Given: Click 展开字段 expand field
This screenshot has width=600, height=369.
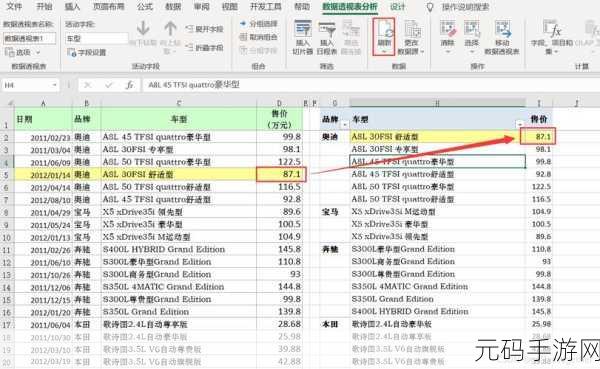Looking at the screenshot, I should pos(204,29).
